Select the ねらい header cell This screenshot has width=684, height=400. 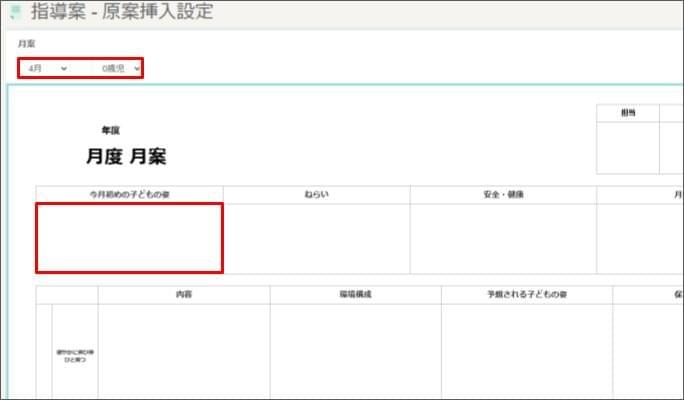[316, 194]
